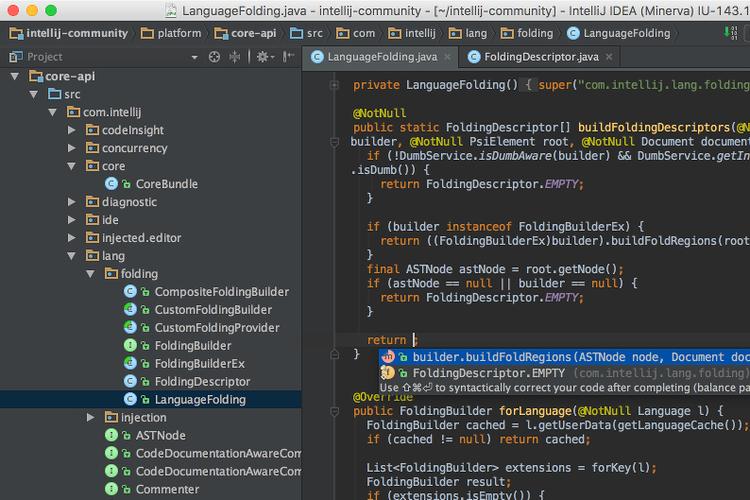The width and height of the screenshot is (750, 500).
Task: Expand the ide package
Action: pos(72,220)
